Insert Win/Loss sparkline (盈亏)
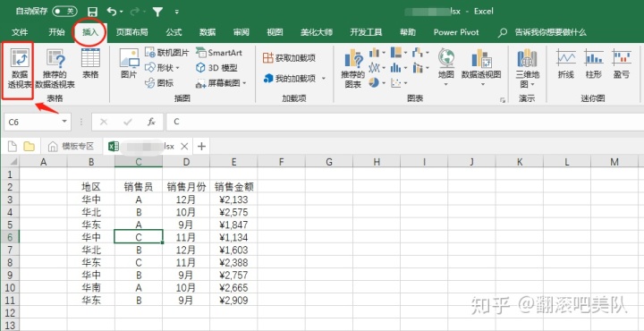This screenshot has height=331, width=644. click(x=622, y=64)
